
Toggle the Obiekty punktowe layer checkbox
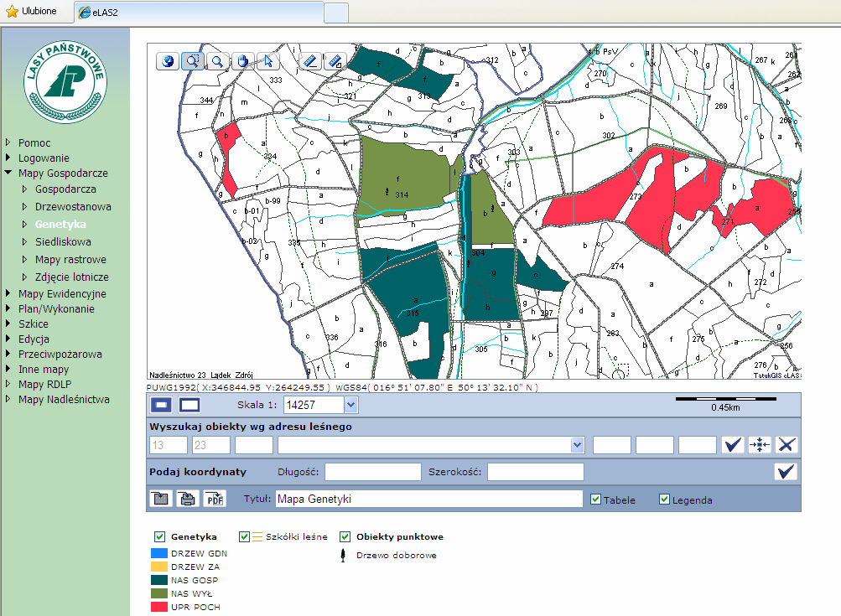click(345, 536)
